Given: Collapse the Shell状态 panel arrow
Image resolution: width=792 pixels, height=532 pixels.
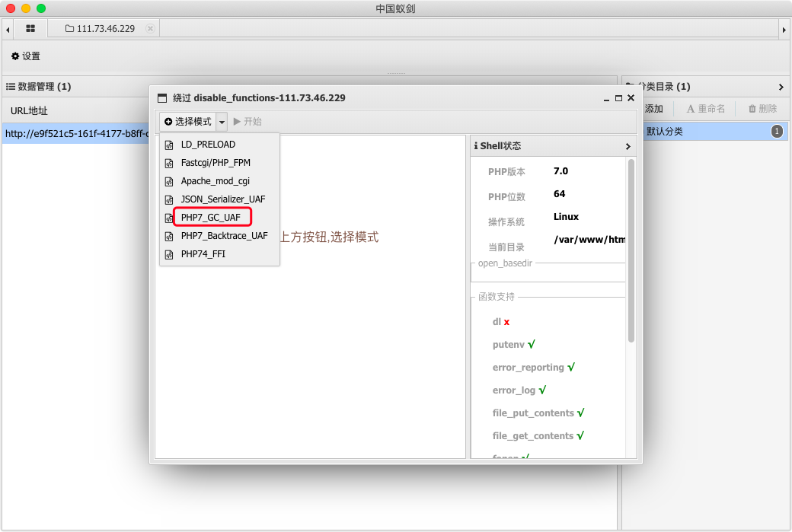Looking at the screenshot, I should (x=628, y=146).
